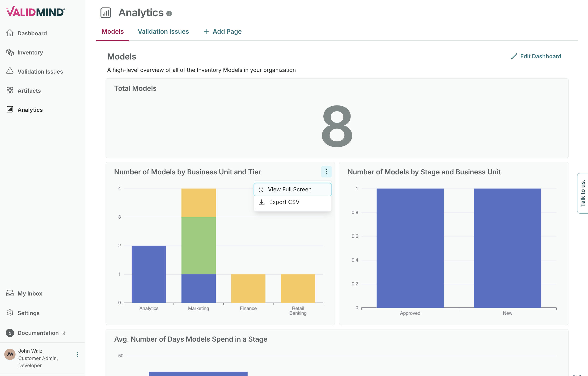Open Inventory via its cubes icon
The image size is (588, 376).
pyautogui.click(x=10, y=52)
